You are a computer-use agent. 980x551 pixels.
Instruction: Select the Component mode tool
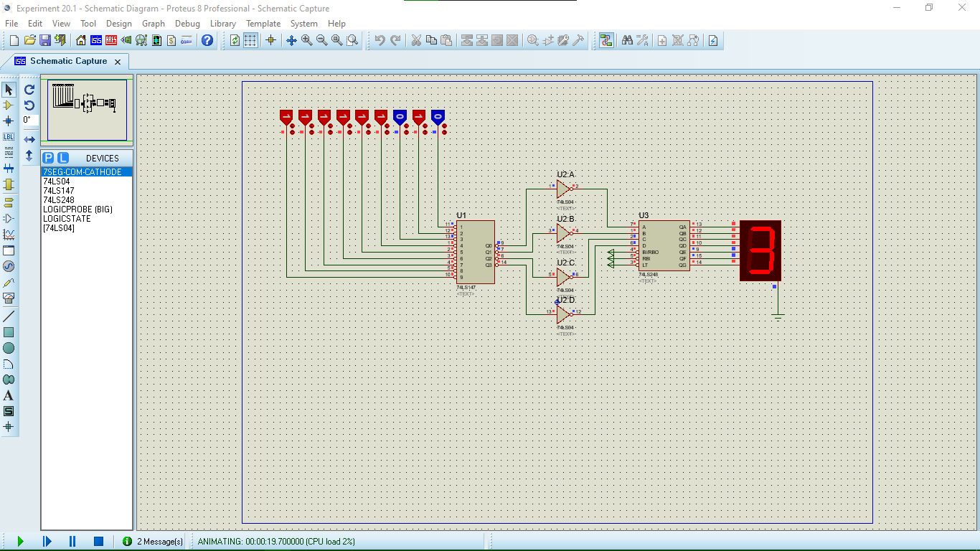click(x=8, y=105)
